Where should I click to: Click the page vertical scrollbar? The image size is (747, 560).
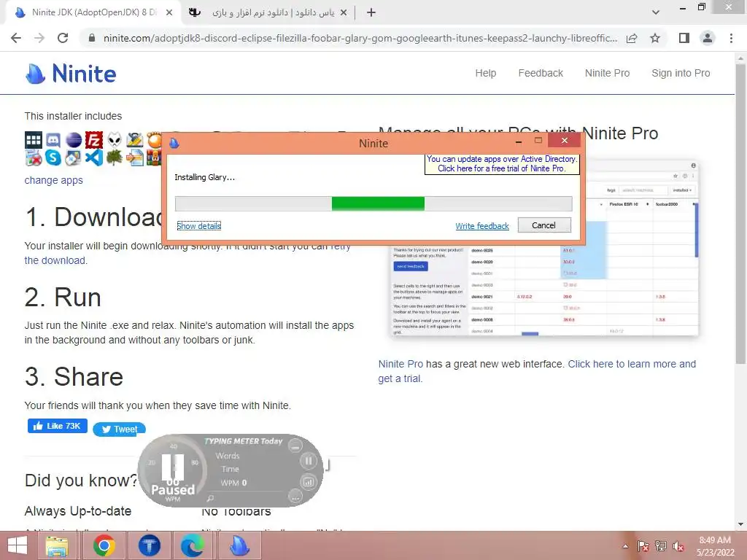pos(740,214)
